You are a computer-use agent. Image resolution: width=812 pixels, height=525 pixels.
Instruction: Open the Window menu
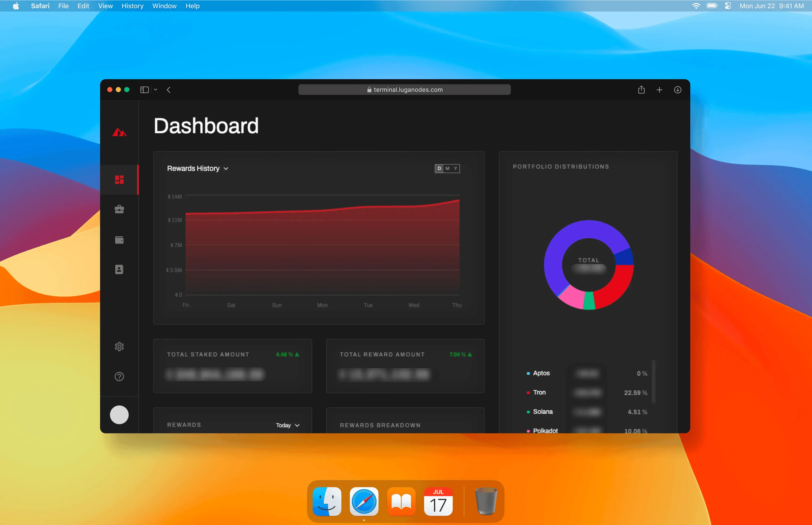[x=164, y=6]
